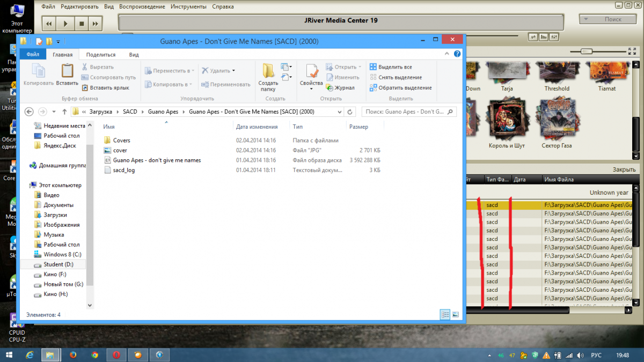Click Deselect all (Снять выделение)
The height and width of the screenshot is (362, 644).
click(x=396, y=77)
